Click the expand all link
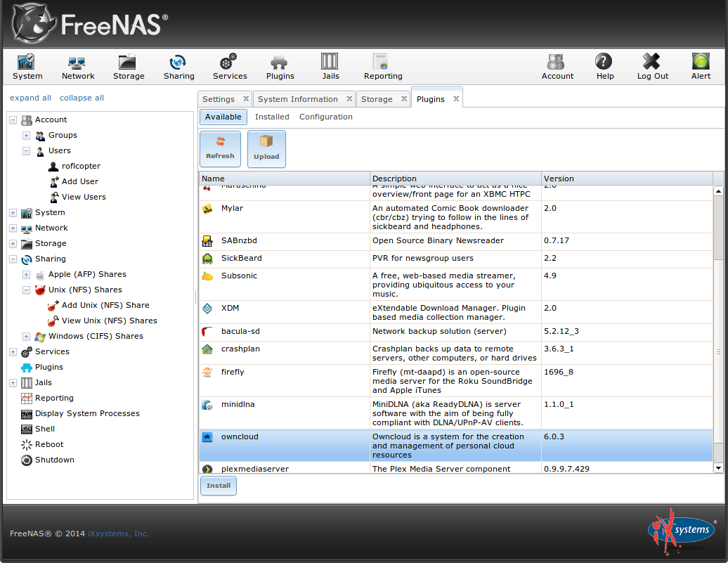The image size is (728, 563). coord(31,98)
